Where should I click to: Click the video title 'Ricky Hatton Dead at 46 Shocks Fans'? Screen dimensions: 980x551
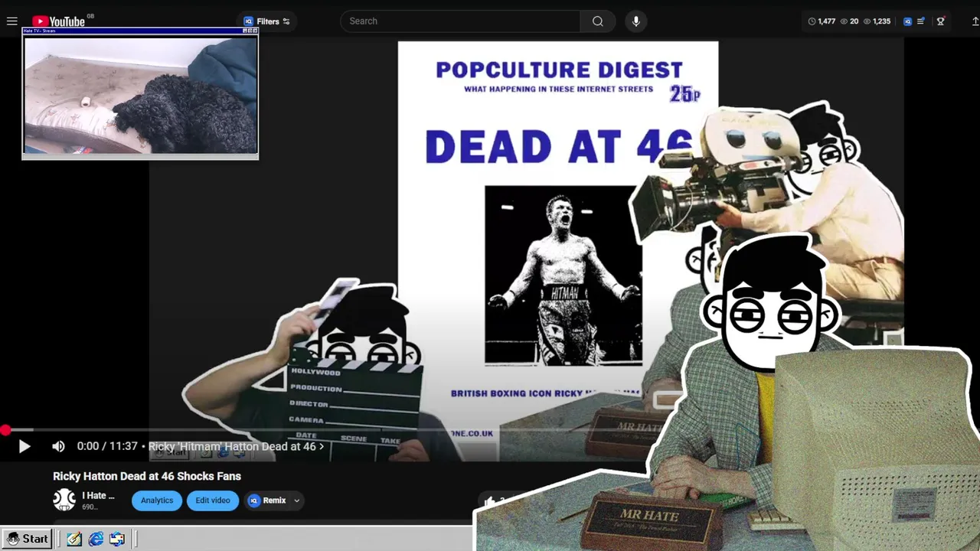point(147,476)
